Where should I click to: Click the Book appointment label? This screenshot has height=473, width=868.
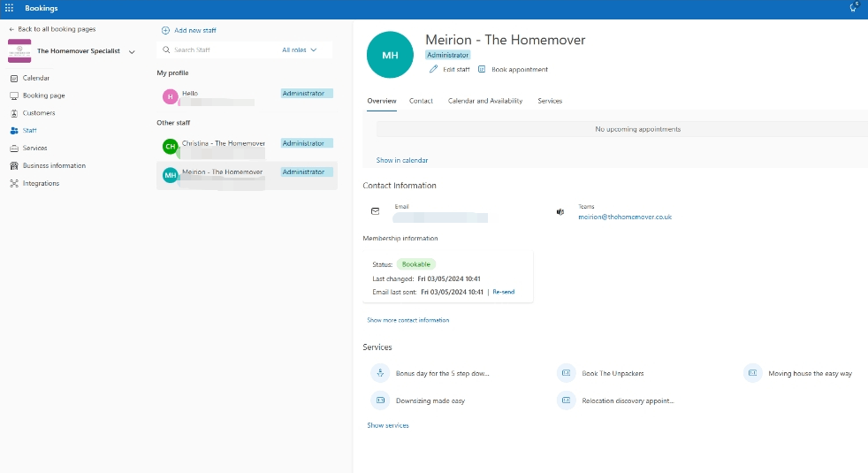(x=520, y=70)
